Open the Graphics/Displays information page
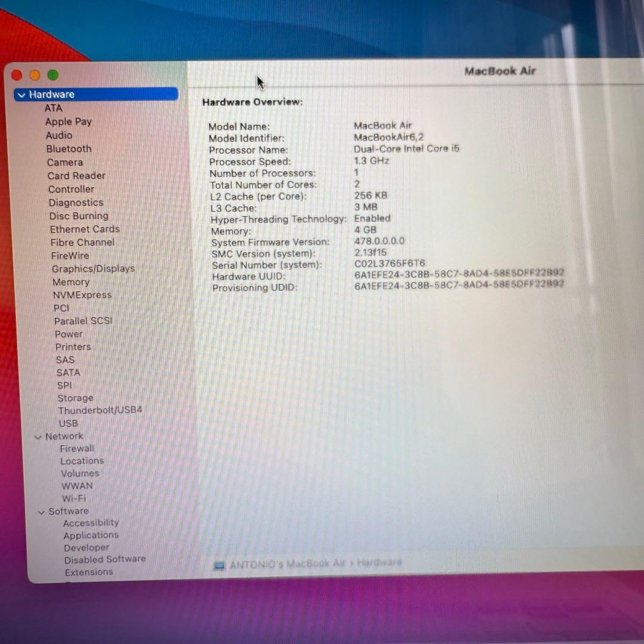Viewport: 644px width, 644px height. (93, 268)
